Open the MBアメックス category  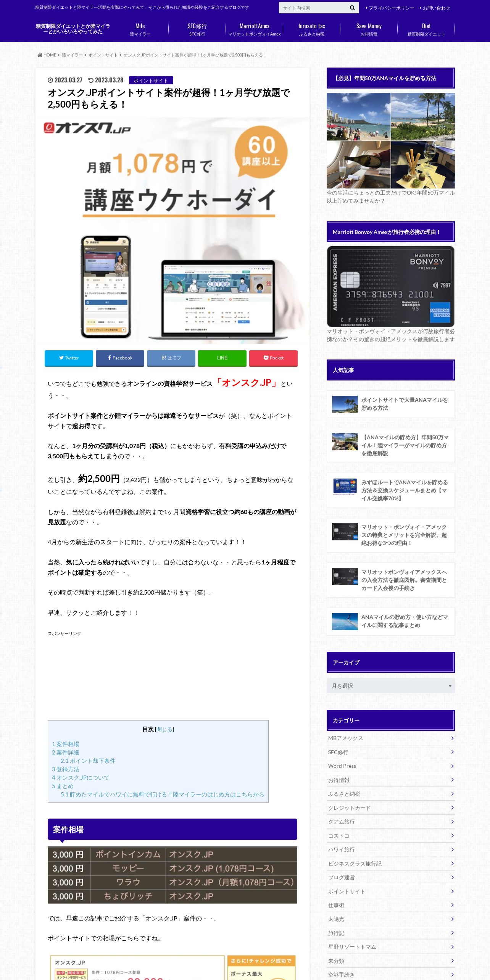tap(391, 738)
